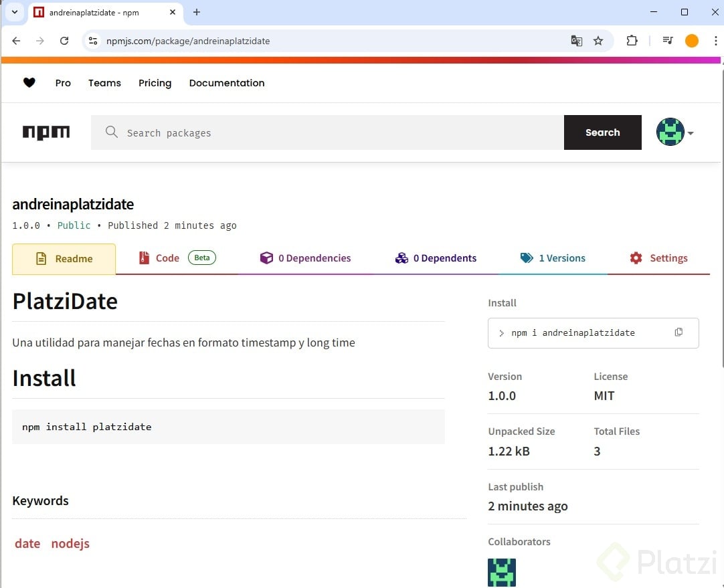
Task: Open the tab search dropdown
Action: click(15, 12)
